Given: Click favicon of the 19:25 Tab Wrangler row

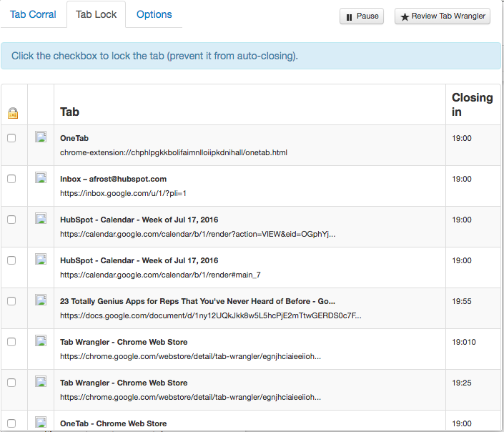Looking at the screenshot, I should pos(41,382).
